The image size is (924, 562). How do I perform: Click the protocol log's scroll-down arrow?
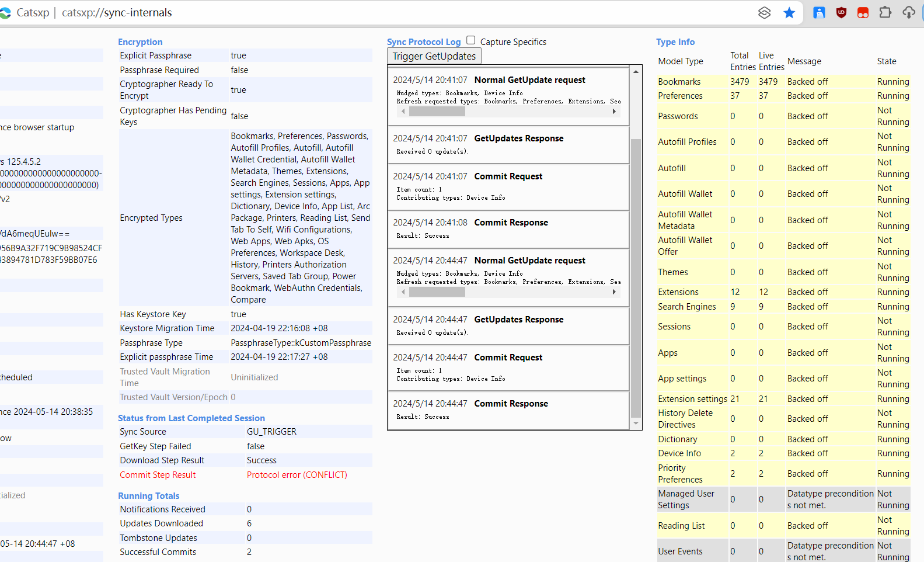pos(636,424)
